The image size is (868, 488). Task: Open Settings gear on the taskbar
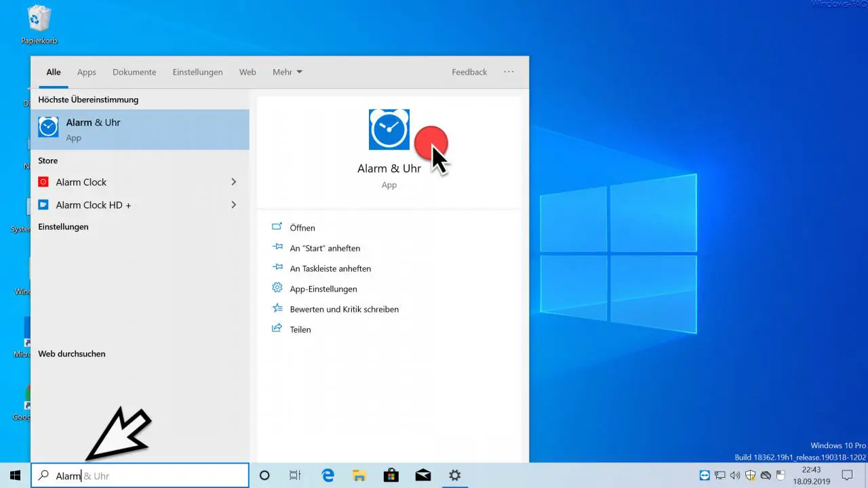click(x=454, y=476)
